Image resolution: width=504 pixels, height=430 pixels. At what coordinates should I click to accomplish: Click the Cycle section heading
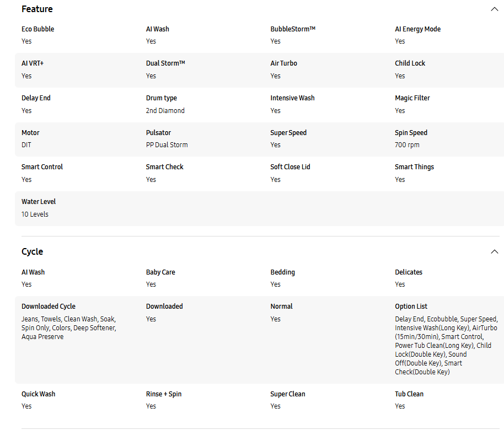tap(32, 251)
